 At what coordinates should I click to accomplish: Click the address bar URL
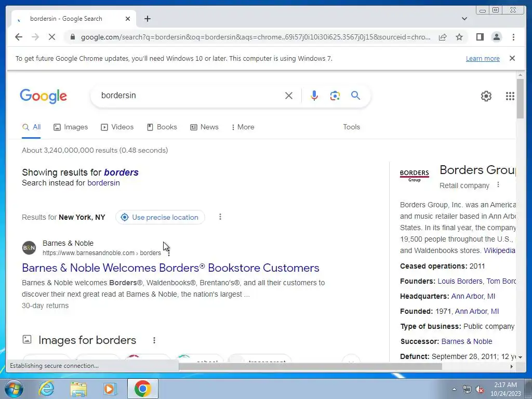pyautogui.click(x=256, y=37)
